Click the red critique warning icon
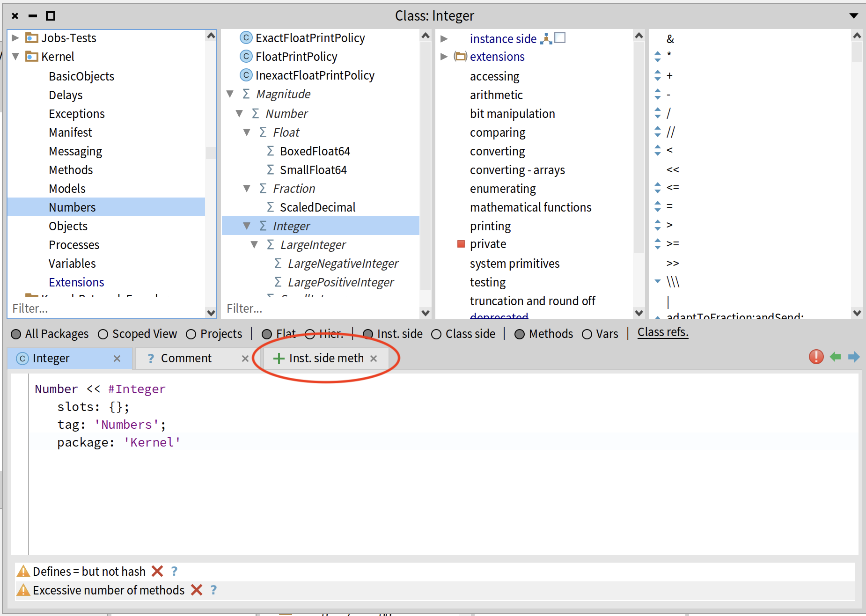 point(816,357)
